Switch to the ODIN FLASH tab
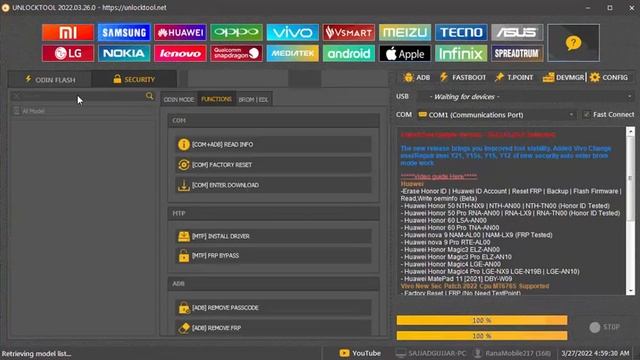 click(50, 80)
